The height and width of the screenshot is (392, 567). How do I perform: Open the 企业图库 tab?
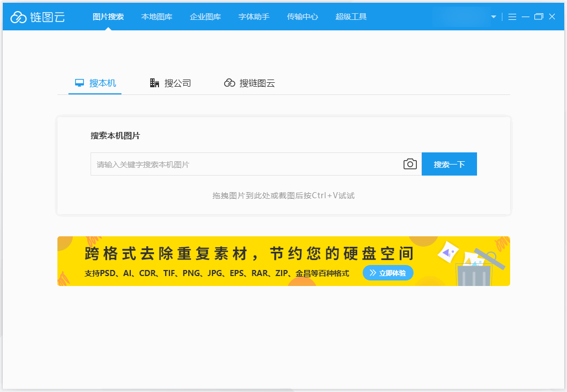(x=205, y=17)
